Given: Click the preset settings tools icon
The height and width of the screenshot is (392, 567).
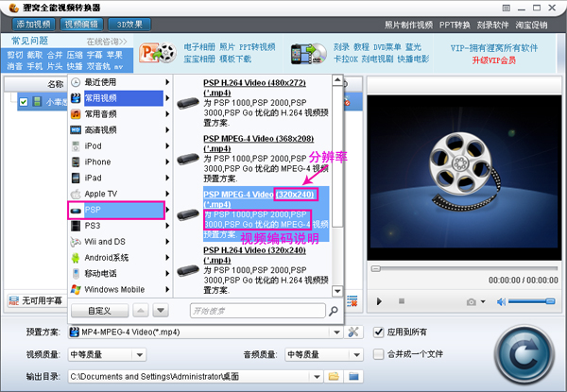Looking at the screenshot, I should (x=353, y=332).
